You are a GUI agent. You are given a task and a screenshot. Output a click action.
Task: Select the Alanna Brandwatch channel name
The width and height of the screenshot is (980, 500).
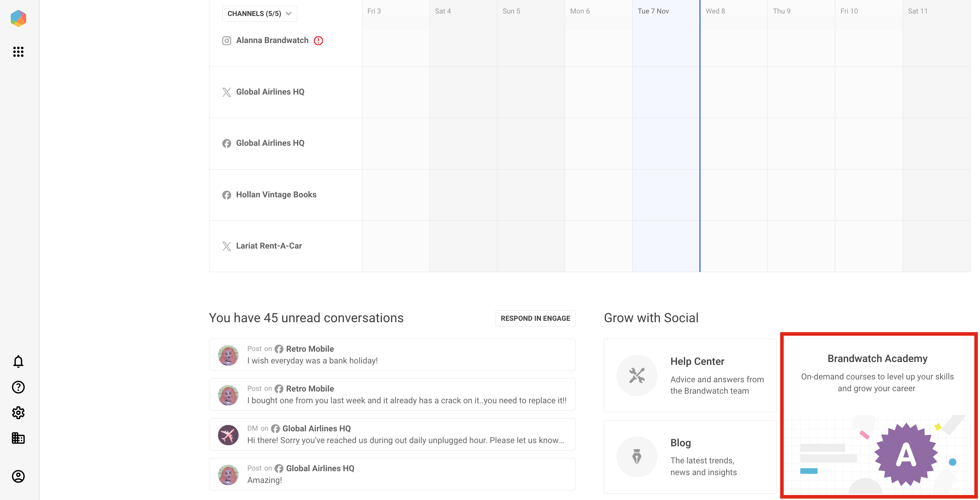pos(272,40)
